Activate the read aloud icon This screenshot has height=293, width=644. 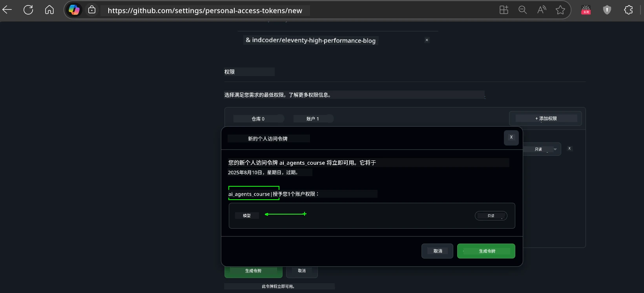[x=542, y=10]
